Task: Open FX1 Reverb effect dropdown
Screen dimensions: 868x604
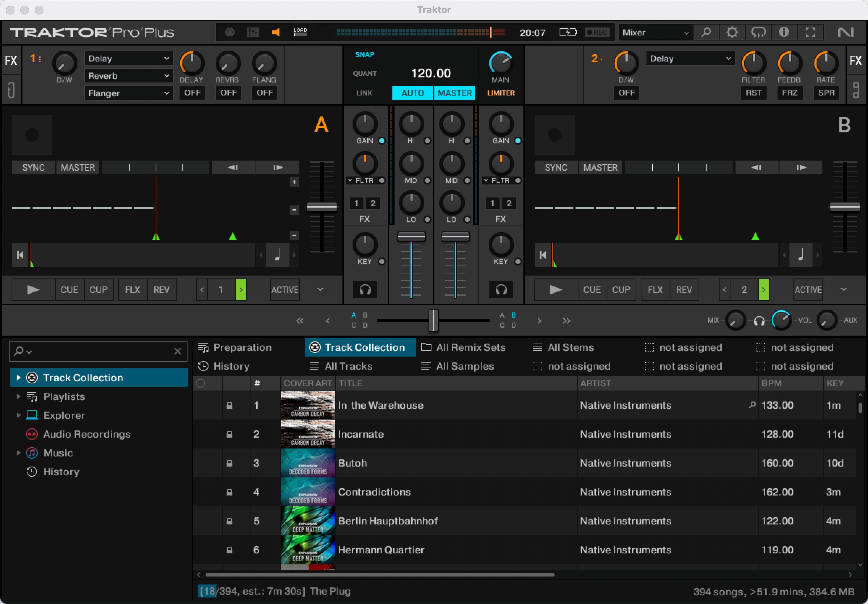Action: [x=128, y=76]
